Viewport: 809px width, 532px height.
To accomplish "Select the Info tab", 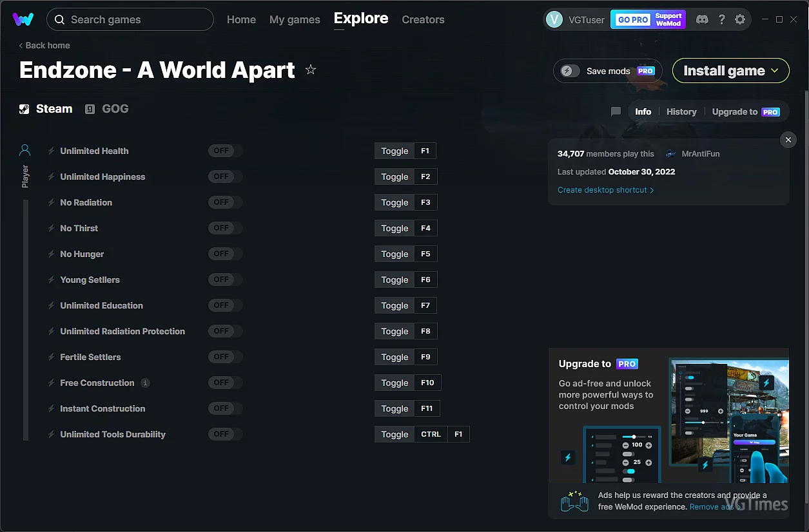I will (643, 111).
